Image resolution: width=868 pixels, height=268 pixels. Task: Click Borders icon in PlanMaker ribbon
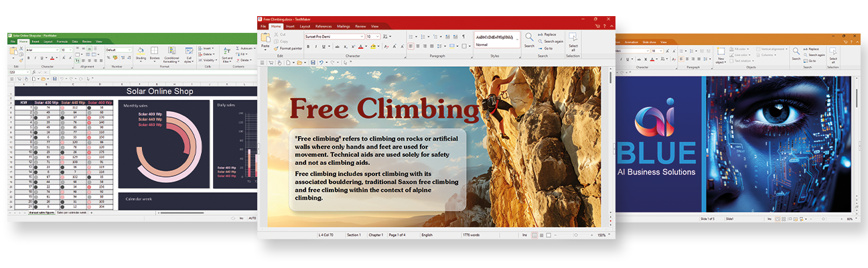click(x=155, y=51)
